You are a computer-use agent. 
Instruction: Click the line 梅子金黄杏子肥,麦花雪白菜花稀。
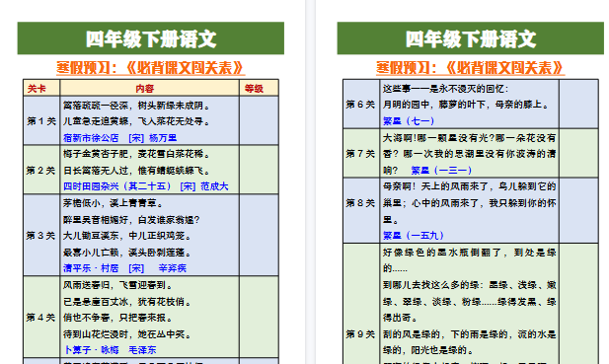137,154
